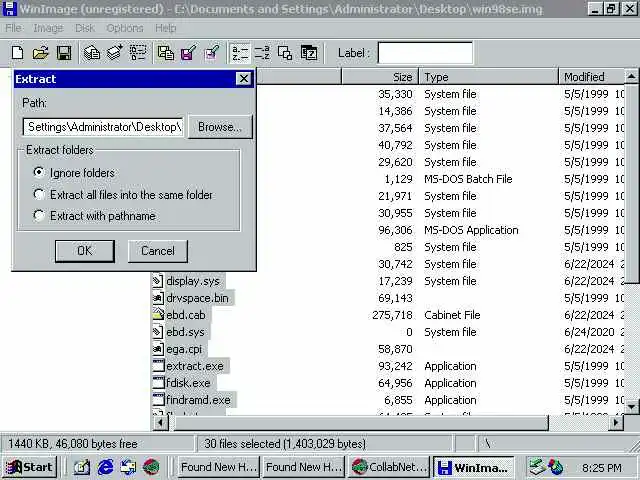Click the horizontal scrollbar thumb
Viewport: 640px width, 480px height.
pos(361,423)
